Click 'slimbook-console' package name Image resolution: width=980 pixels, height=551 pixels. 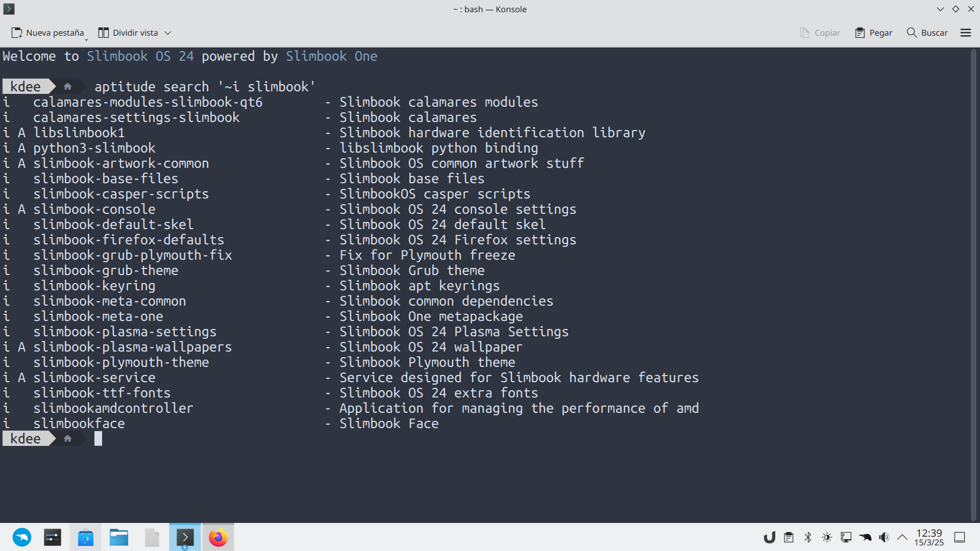click(94, 209)
